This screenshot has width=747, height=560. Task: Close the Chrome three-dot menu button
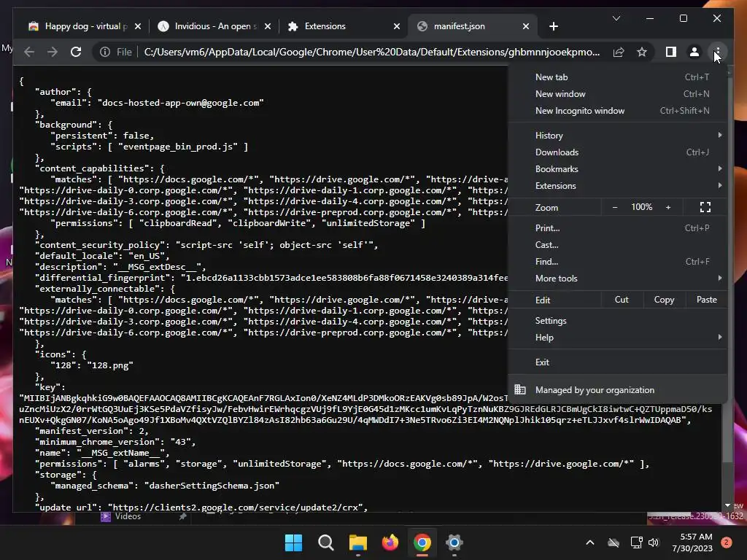[x=717, y=52]
